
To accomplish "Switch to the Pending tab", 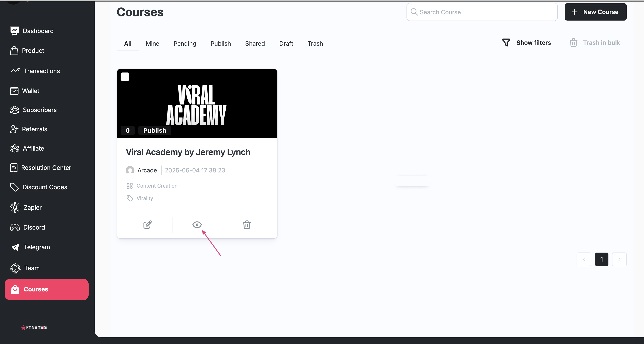I will pyautogui.click(x=185, y=43).
